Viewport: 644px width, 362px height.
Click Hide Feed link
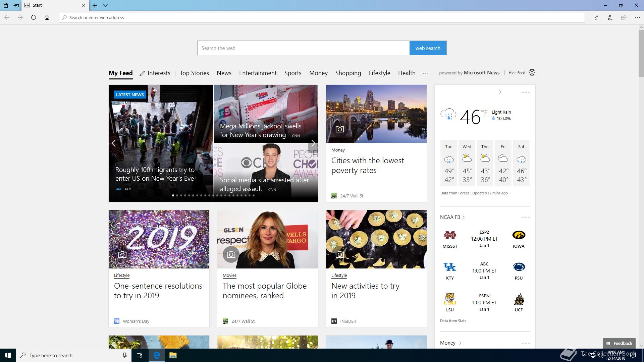(x=517, y=73)
